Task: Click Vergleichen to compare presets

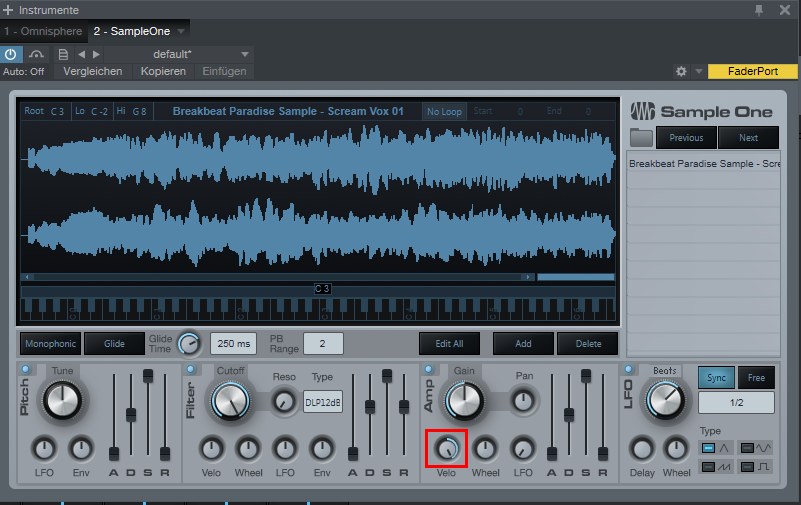Action: [92, 71]
